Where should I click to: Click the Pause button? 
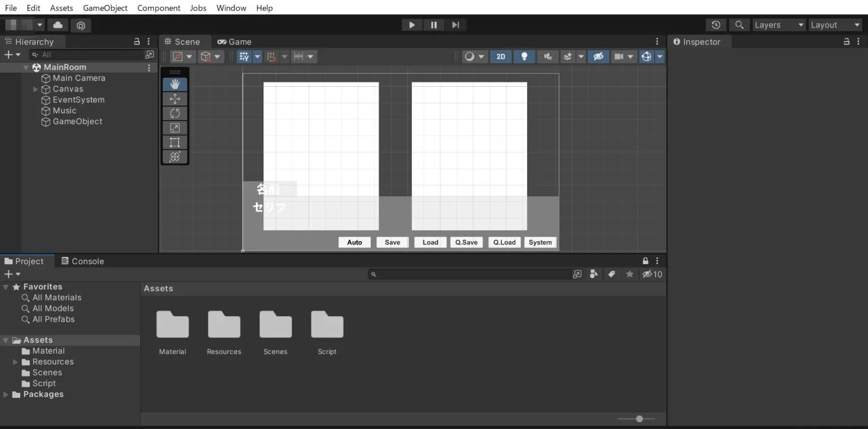tap(434, 25)
